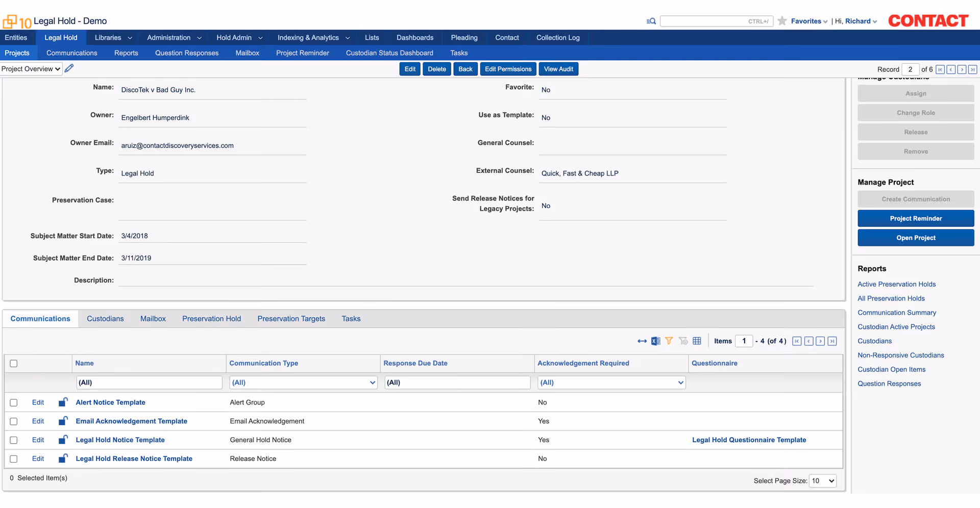The height and width of the screenshot is (508, 980).
Task: Switch to the Custodians tab
Action: tap(105, 319)
